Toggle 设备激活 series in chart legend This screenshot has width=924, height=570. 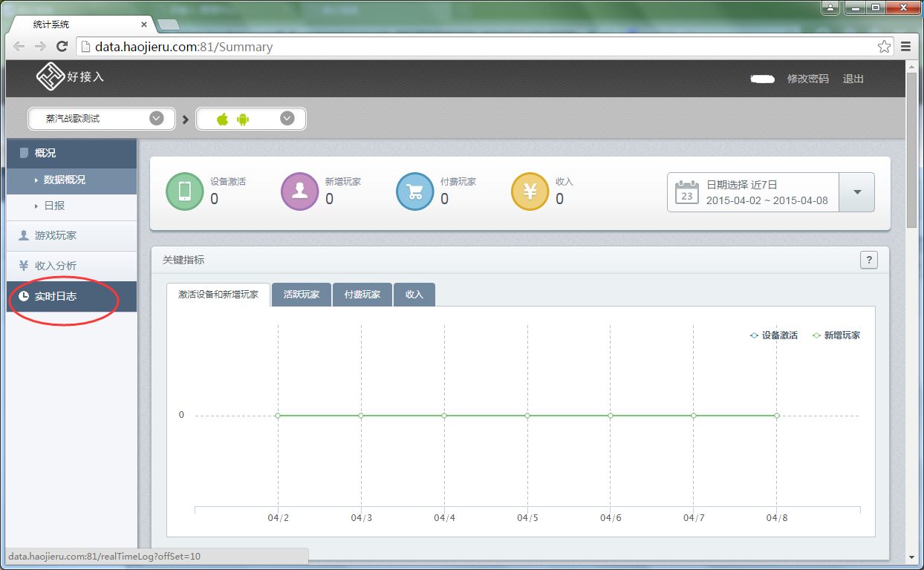click(x=774, y=335)
